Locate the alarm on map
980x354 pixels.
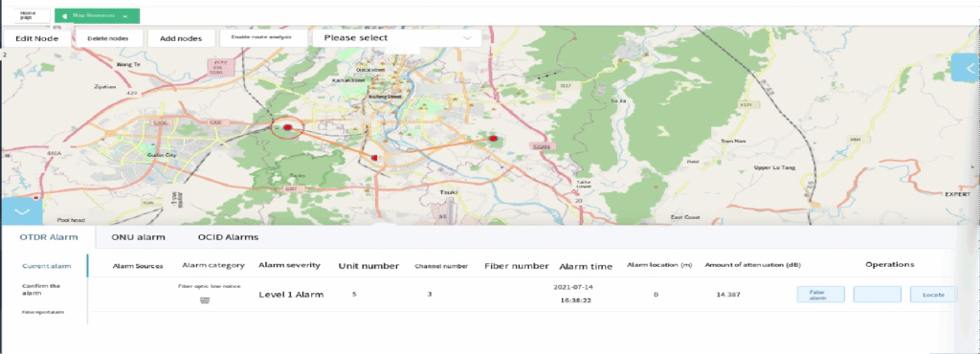tap(934, 294)
